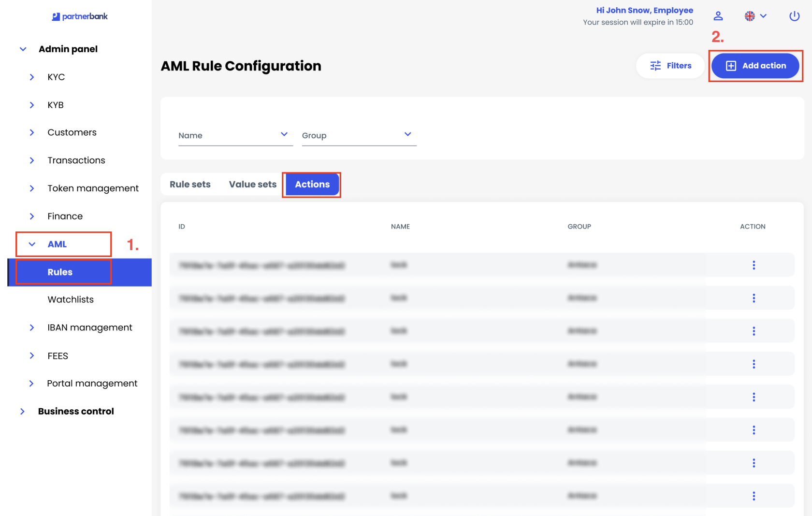Open the Group filter dropdown
812x516 pixels.
[x=359, y=135]
